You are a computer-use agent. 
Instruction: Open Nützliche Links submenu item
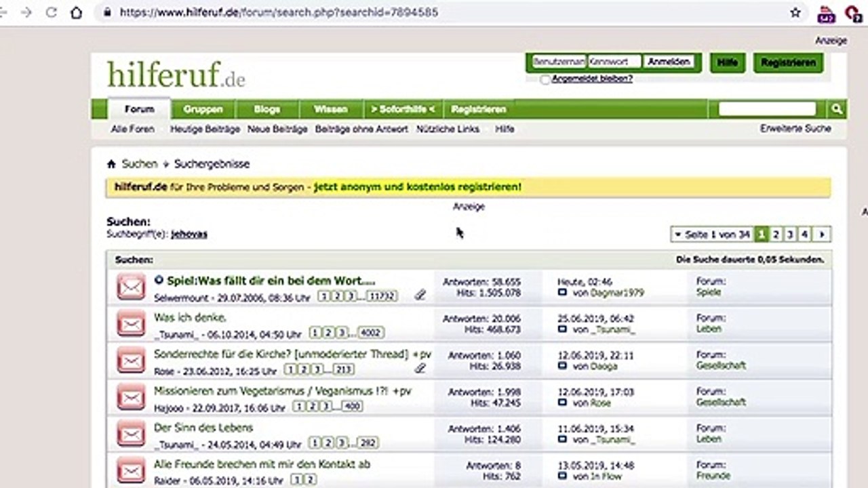point(448,129)
